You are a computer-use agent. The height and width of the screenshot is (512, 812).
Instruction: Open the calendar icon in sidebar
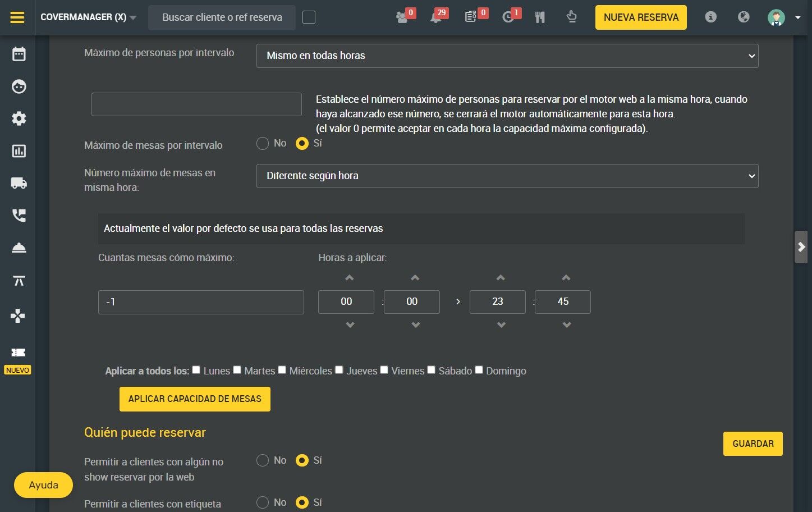19,54
